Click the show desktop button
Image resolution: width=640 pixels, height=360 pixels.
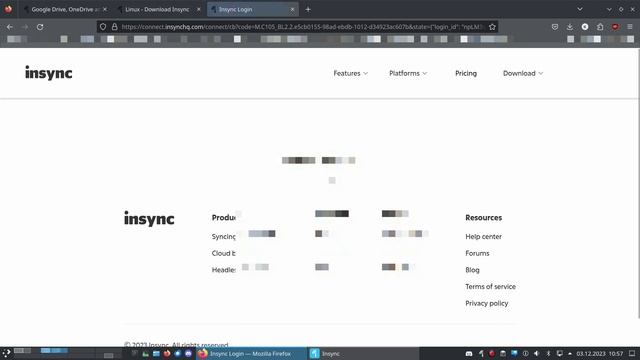(632, 353)
